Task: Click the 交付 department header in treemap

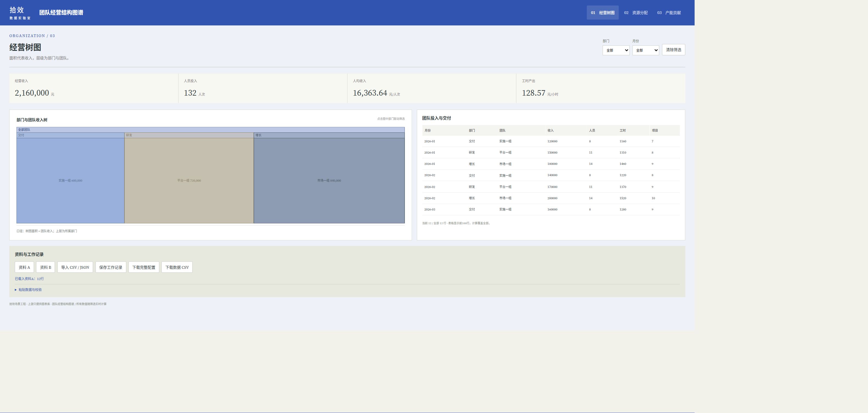Action: pos(70,135)
